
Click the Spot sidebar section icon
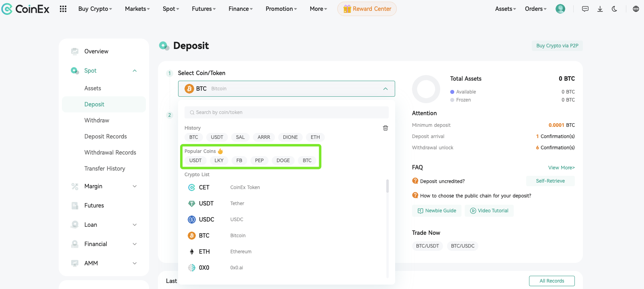pos(75,71)
